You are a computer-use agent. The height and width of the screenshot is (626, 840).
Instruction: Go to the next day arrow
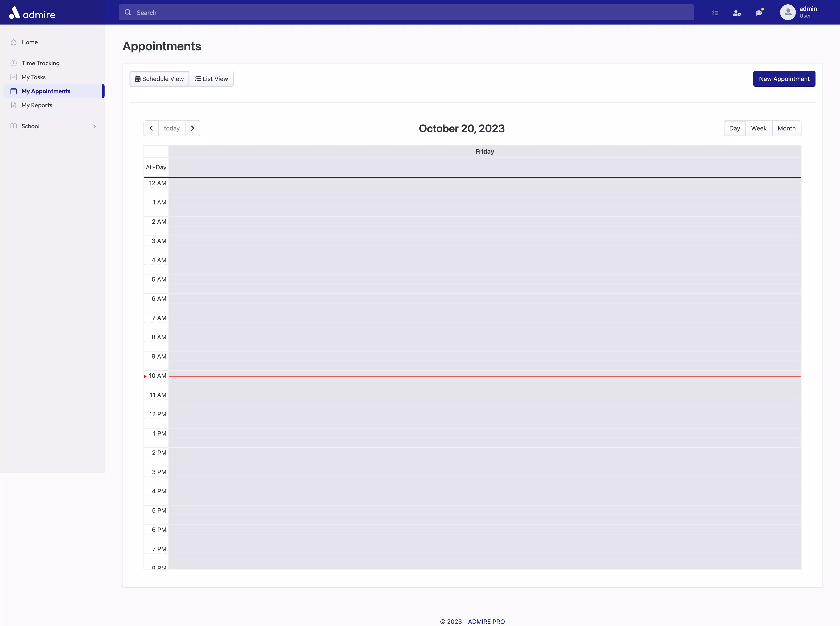pyautogui.click(x=192, y=128)
